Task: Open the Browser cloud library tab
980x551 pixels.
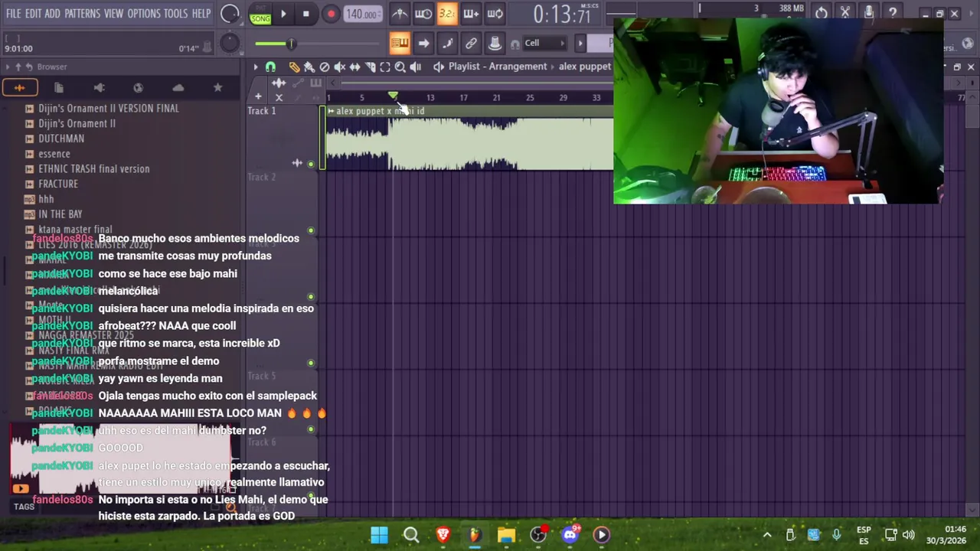Action: pyautogui.click(x=178, y=88)
